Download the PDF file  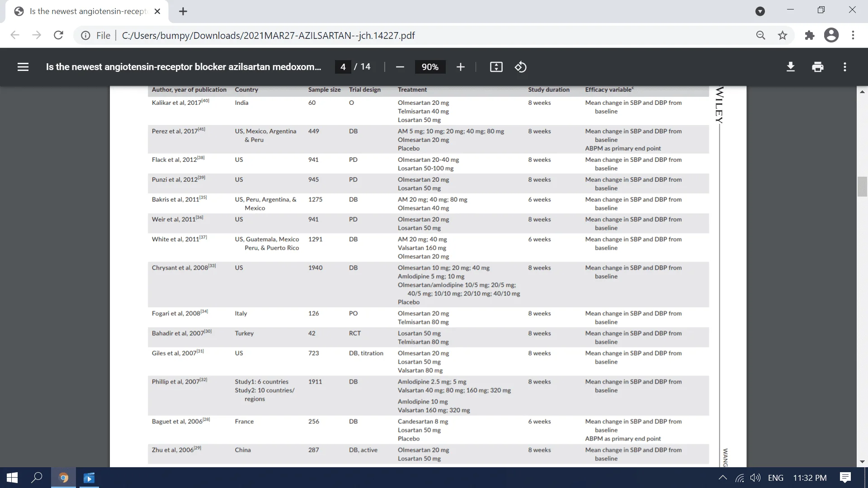tap(790, 67)
